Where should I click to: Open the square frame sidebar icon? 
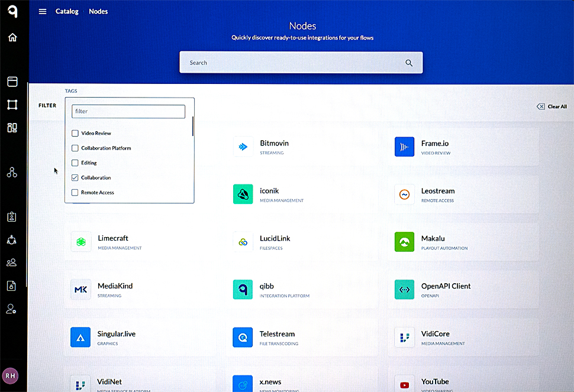(12, 105)
